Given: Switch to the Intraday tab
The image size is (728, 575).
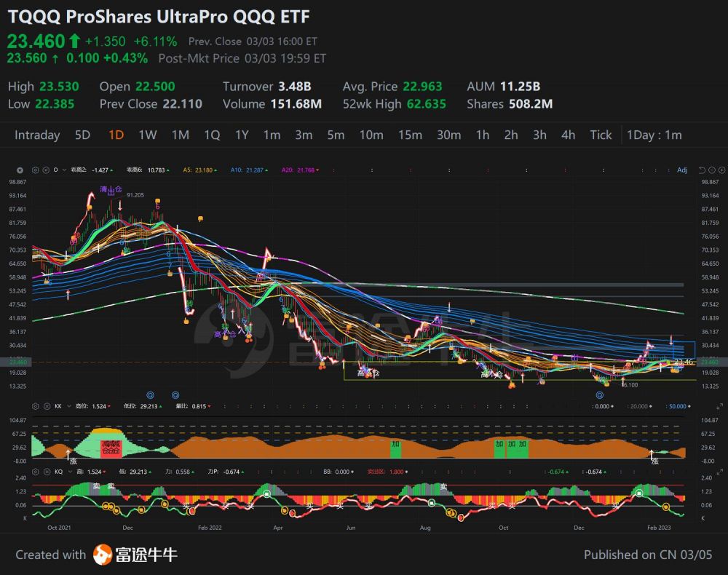Looking at the screenshot, I should point(37,135).
